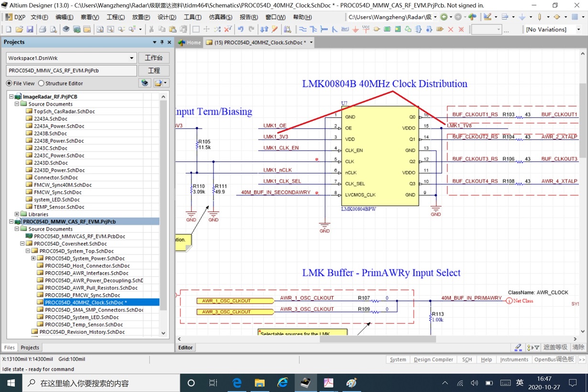Open the file path dropdown in toolbar
Image resolution: width=588 pixels, height=392 pixels.
click(435, 17)
